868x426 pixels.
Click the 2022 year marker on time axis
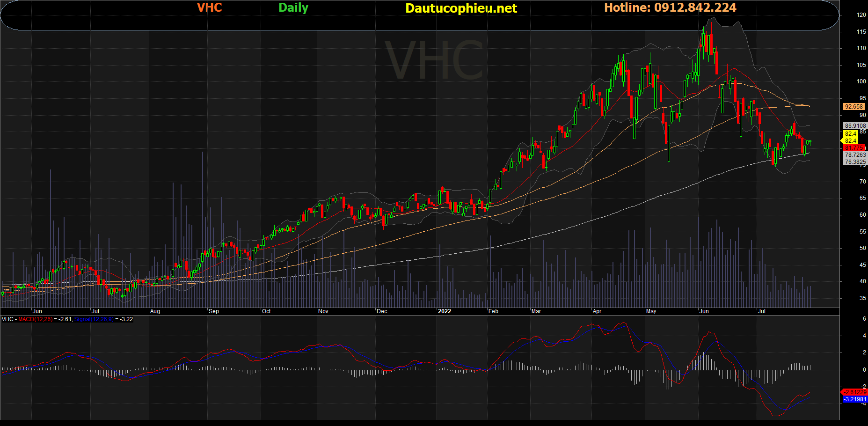[444, 311]
